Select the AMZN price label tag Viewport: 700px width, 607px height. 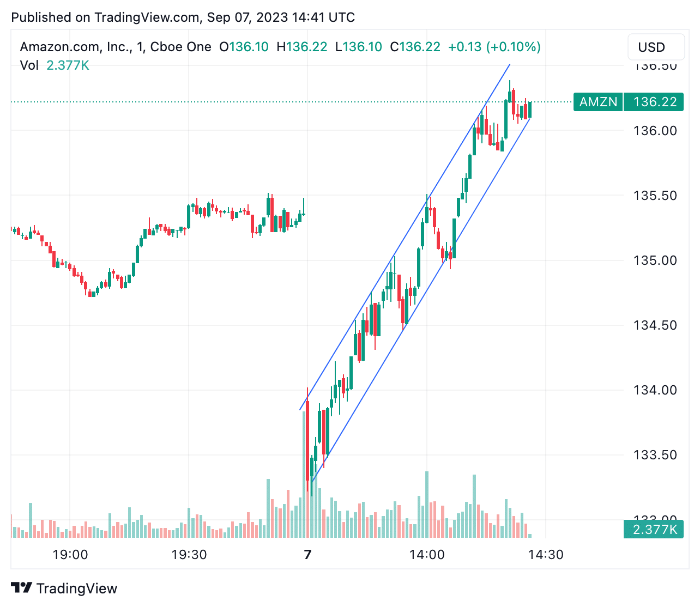[598, 102]
